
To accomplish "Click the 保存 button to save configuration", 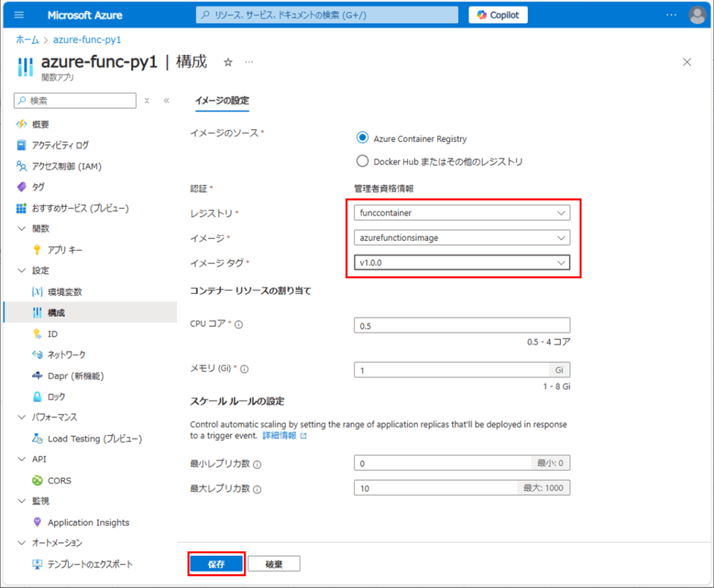I will [x=216, y=564].
